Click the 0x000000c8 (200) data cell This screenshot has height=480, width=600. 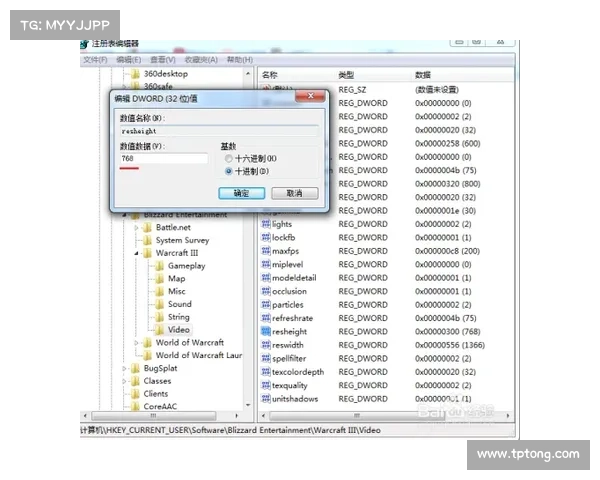[x=447, y=251]
